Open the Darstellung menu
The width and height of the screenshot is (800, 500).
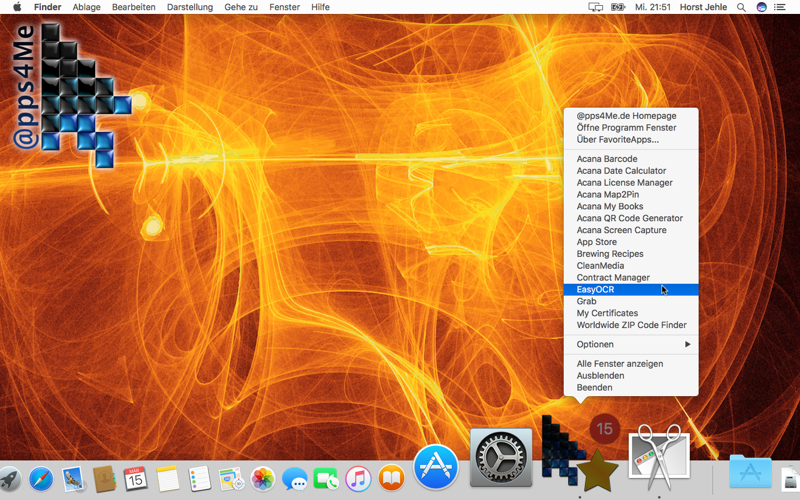[190, 7]
